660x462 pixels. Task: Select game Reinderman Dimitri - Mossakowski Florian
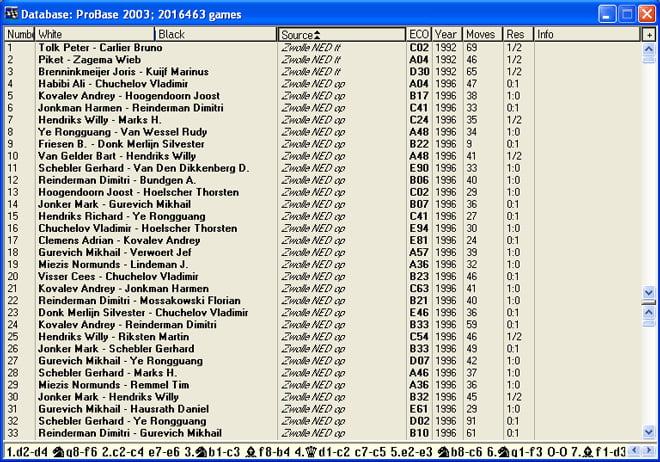tap(138, 300)
